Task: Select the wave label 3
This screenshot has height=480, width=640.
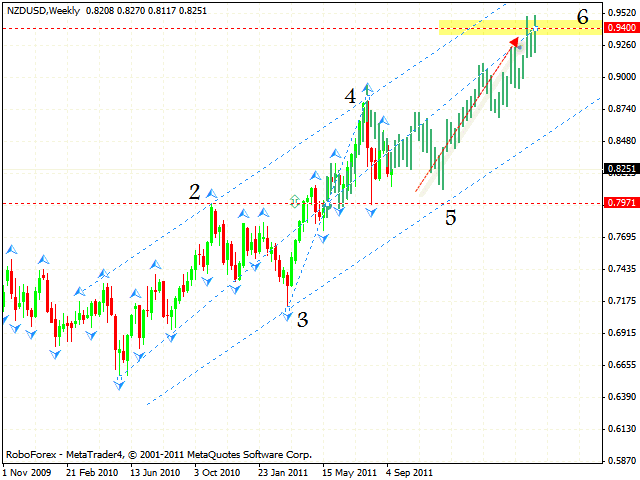Action: (x=302, y=320)
